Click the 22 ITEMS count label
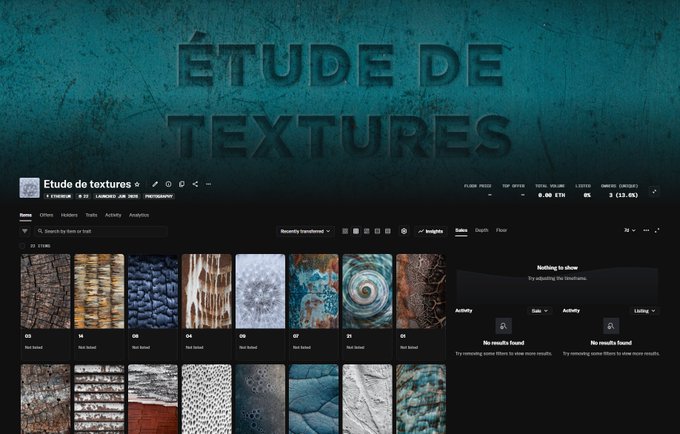The height and width of the screenshot is (434, 680). pyautogui.click(x=40, y=246)
